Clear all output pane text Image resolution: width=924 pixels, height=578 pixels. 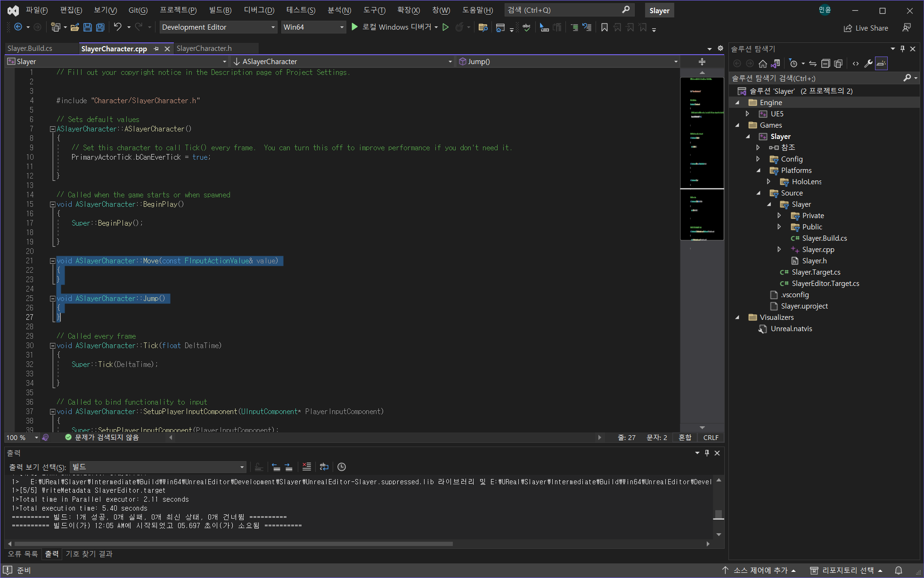point(307,467)
